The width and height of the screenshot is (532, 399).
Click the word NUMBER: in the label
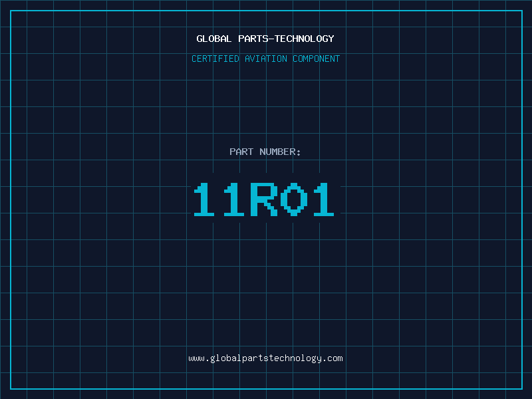280,152
